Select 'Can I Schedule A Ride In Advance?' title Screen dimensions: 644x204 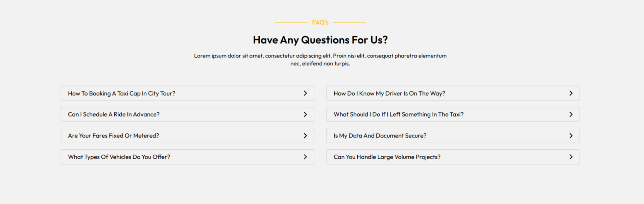click(114, 114)
